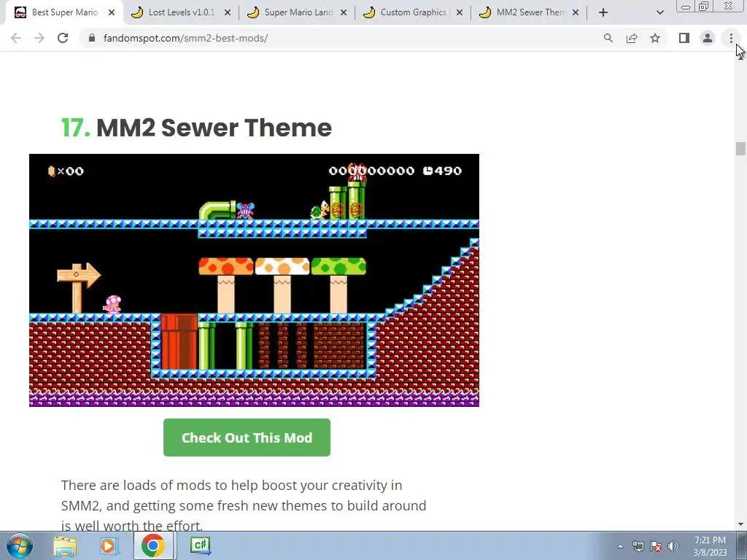Close the MM2 Sewer Theme tab
Screen dimensions: 747x560
(576, 12)
